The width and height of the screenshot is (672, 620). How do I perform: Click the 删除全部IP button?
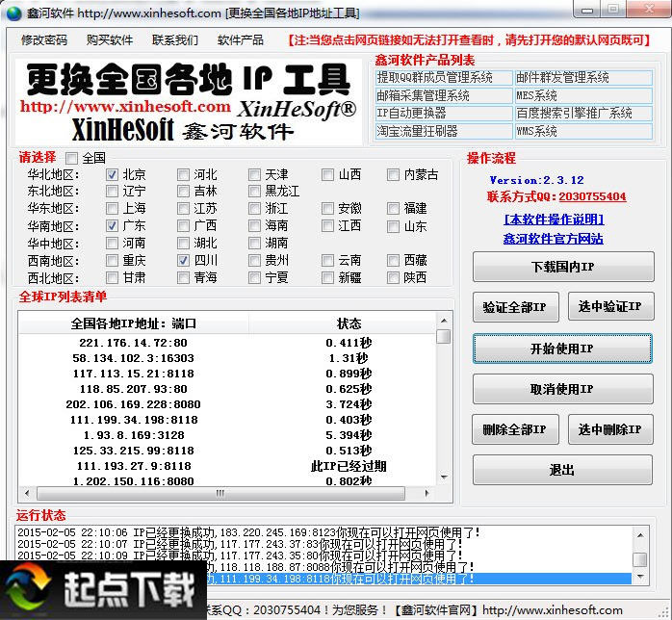click(x=516, y=429)
